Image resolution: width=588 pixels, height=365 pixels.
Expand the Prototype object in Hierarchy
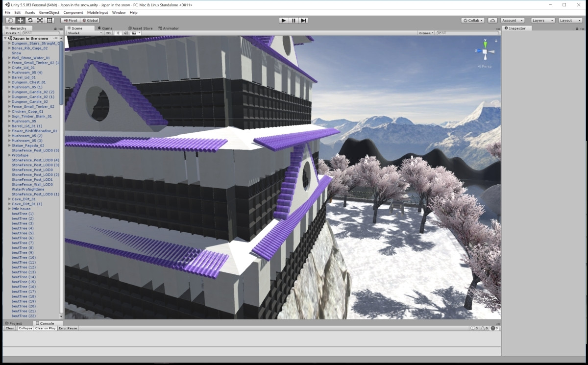coord(9,155)
